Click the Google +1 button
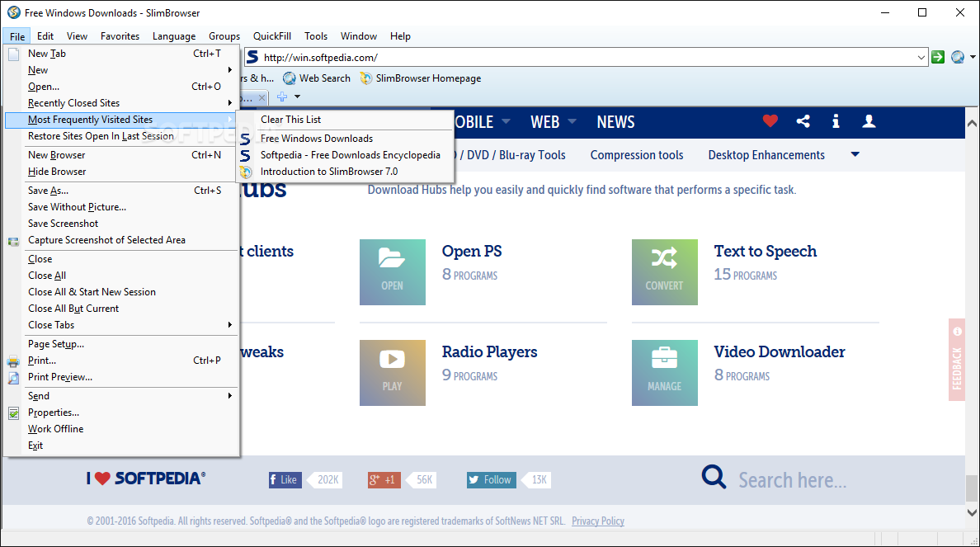Image resolution: width=980 pixels, height=547 pixels. [x=384, y=479]
